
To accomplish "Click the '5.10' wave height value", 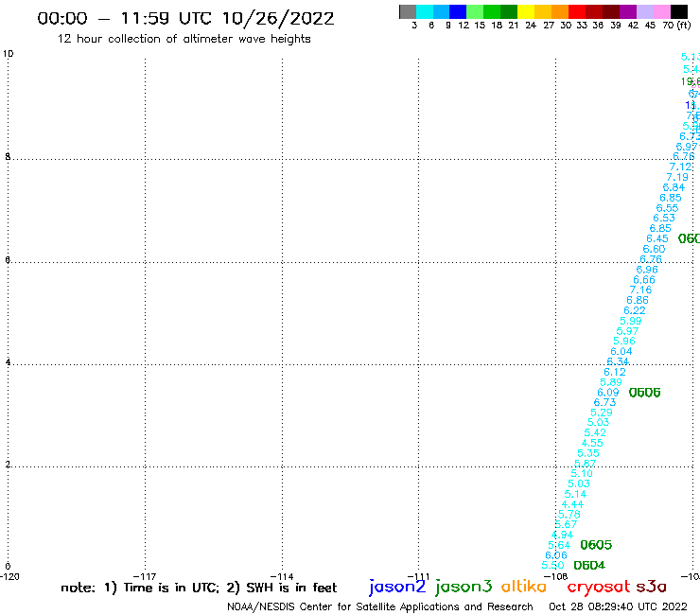I will point(582,473).
